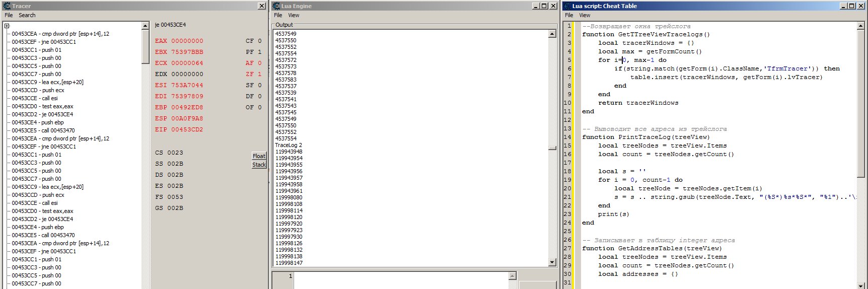Place cursor on 'print(s)' line
The width and height of the screenshot is (868, 289).
614,214
